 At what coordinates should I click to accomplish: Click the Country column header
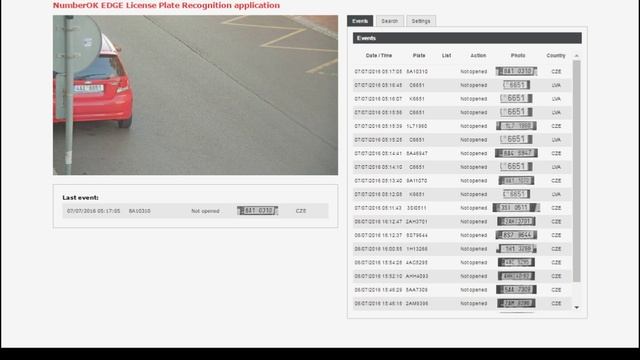[556, 56]
